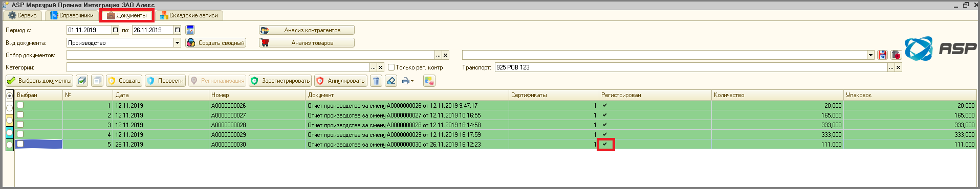Click the Создать сводный button
The image size is (980, 189).
click(x=215, y=43)
